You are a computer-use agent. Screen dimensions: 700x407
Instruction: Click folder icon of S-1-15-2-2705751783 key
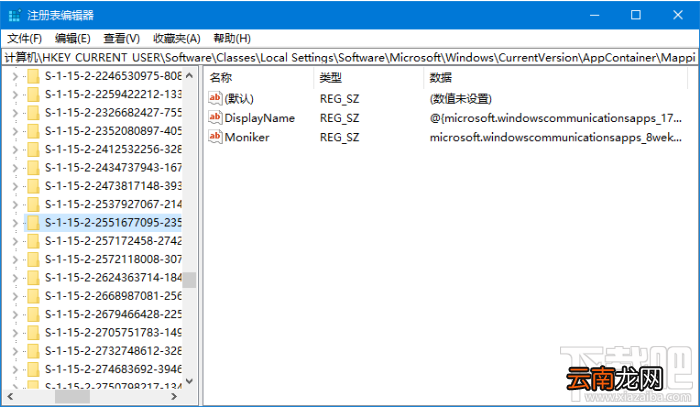[33, 332]
